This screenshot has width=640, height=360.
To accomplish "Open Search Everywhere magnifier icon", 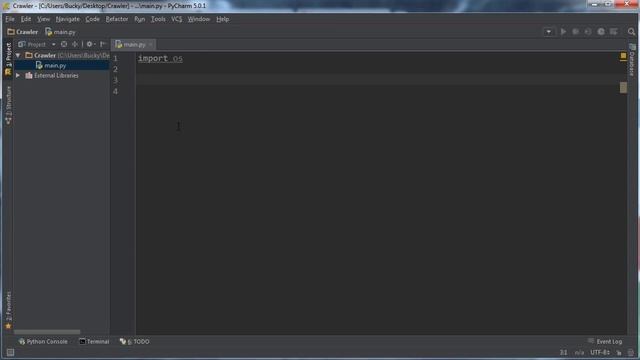I will tap(631, 31).
